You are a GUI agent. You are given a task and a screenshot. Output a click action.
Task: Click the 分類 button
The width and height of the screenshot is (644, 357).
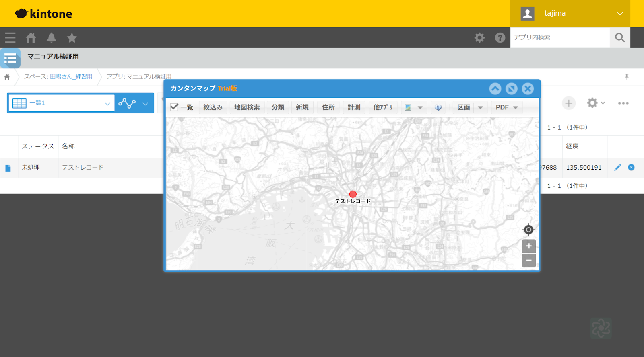click(x=278, y=107)
